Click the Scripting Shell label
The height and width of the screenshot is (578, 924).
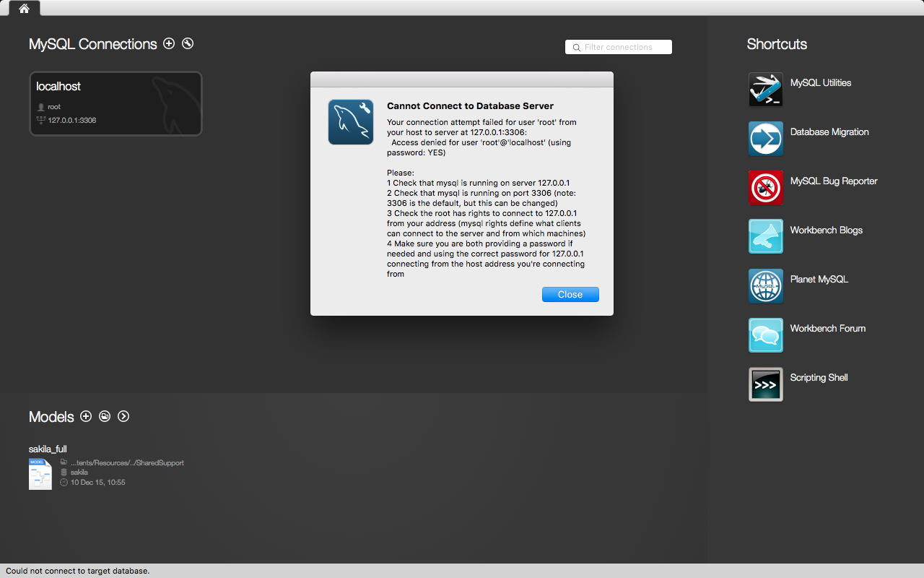(x=819, y=378)
